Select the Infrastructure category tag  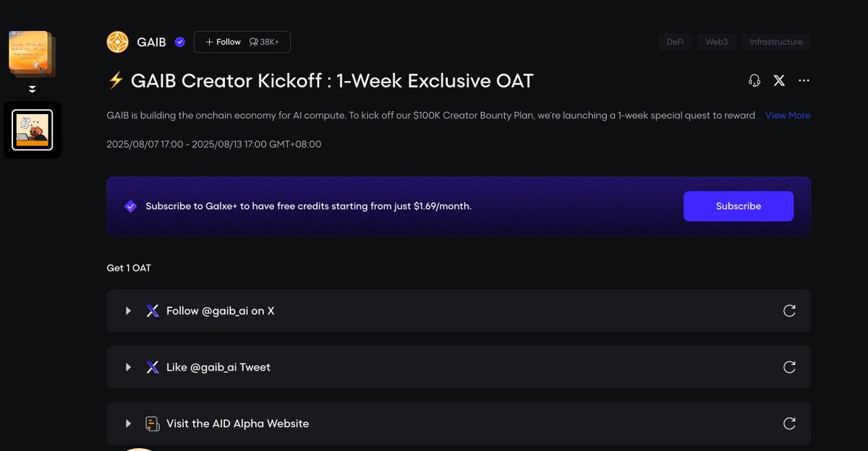pyautogui.click(x=775, y=42)
